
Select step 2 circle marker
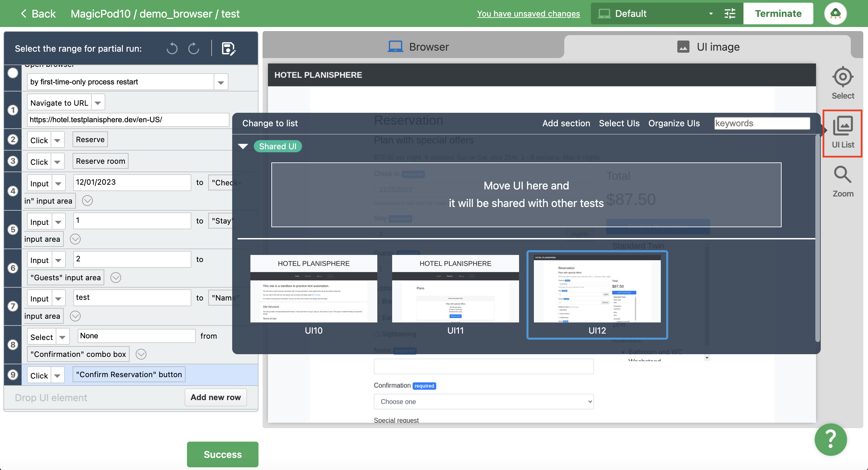pos(13,139)
